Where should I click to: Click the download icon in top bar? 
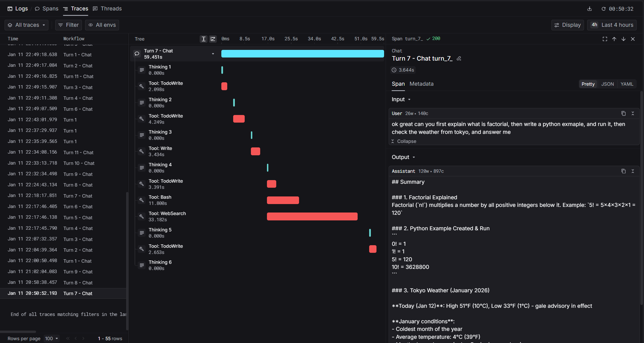[589, 9]
